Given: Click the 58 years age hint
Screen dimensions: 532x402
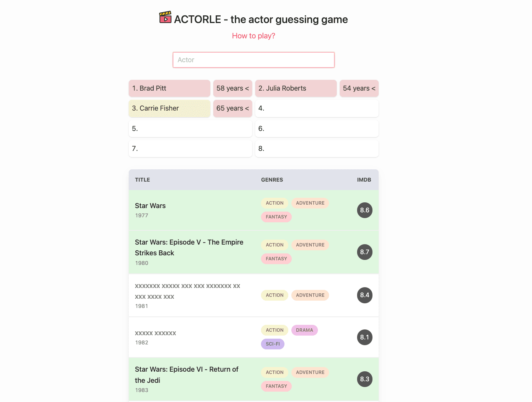Looking at the screenshot, I should [233, 88].
